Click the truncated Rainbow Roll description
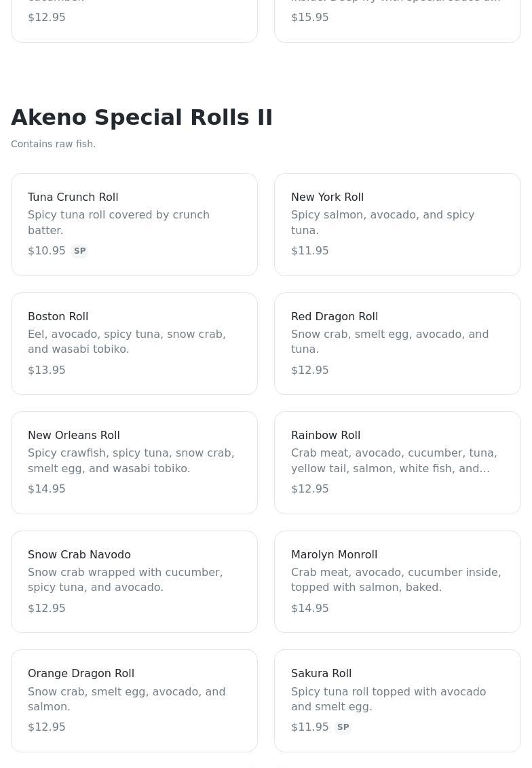 pos(394,461)
